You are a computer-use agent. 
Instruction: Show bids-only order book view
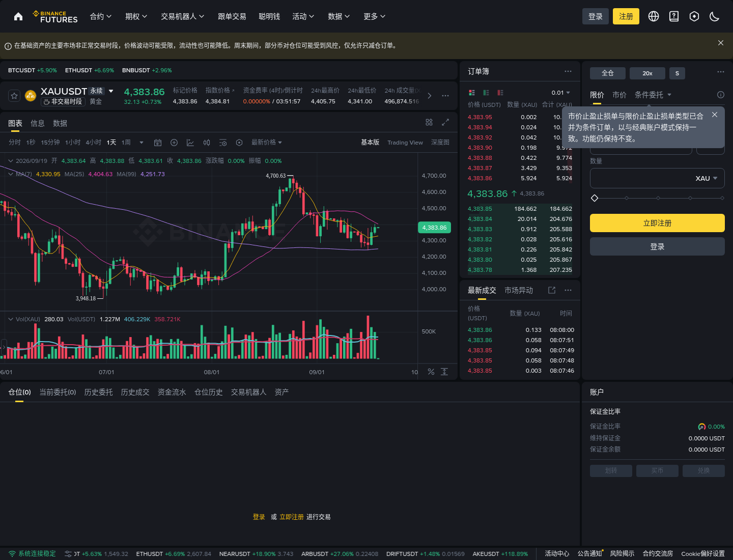(x=486, y=93)
